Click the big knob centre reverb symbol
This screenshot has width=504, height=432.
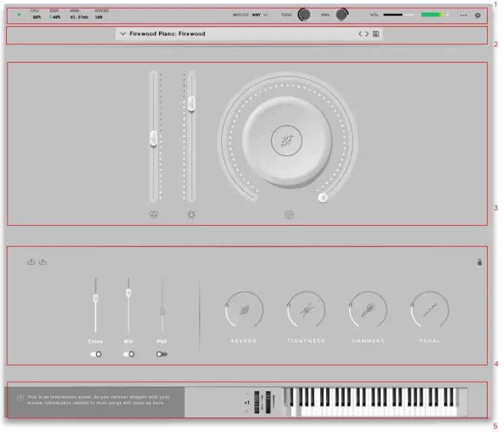[x=286, y=141]
